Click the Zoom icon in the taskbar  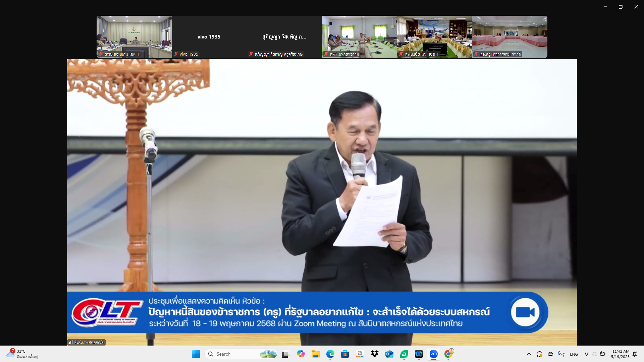point(434,354)
